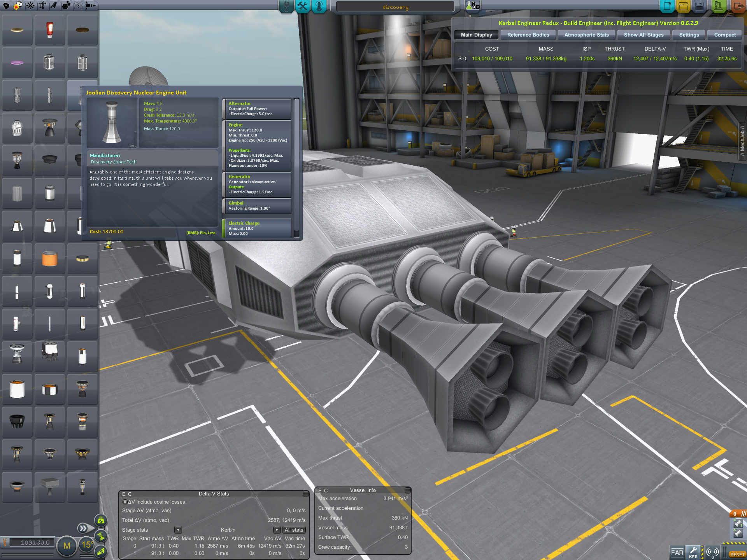747x560 pixels.
Task: Click the Generator module entry in tooltip
Action: (x=257, y=184)
